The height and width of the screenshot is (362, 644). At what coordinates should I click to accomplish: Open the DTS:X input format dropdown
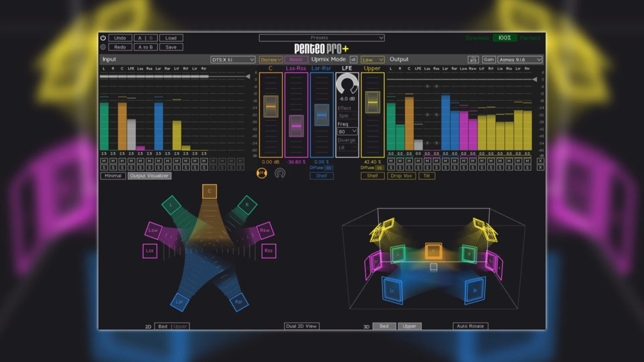coord(233,60)
